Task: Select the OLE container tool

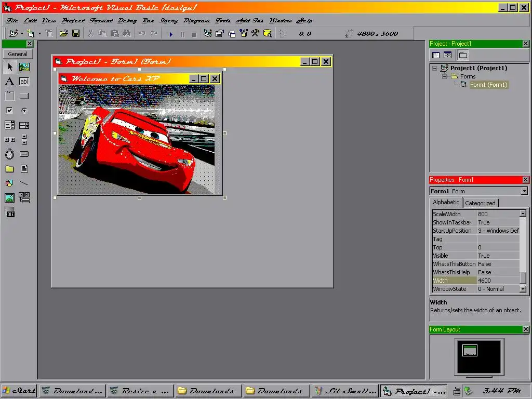Action: click(x=9, y=212)
